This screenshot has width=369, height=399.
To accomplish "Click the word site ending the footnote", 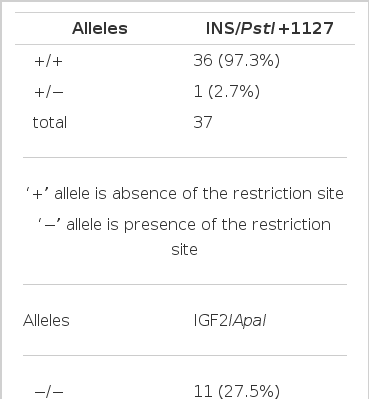I will (x=184, y=249).
